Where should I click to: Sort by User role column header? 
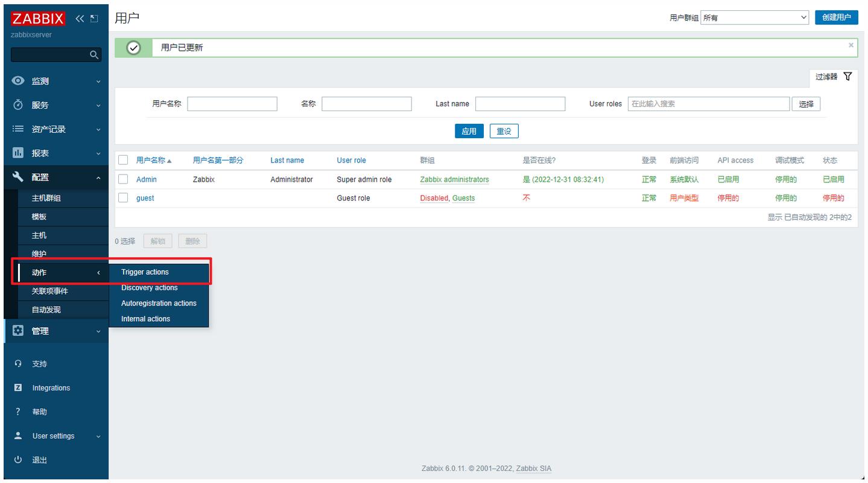(351, 161)
